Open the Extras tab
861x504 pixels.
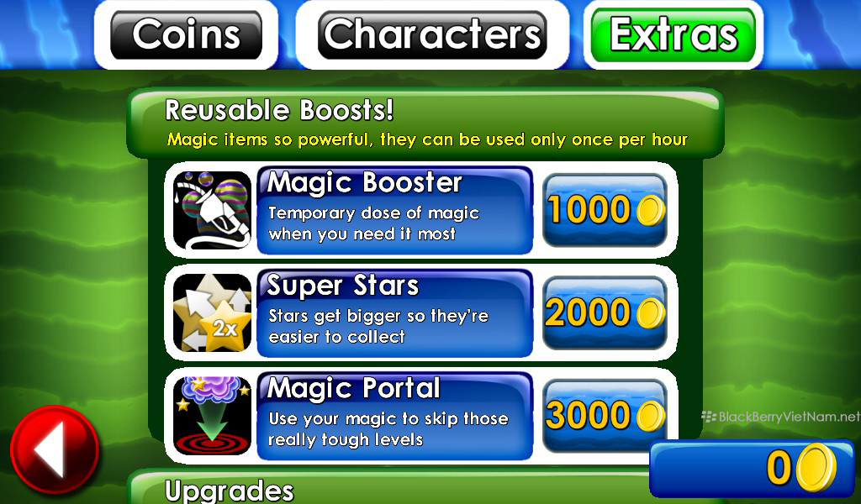[x=673, y=35]
